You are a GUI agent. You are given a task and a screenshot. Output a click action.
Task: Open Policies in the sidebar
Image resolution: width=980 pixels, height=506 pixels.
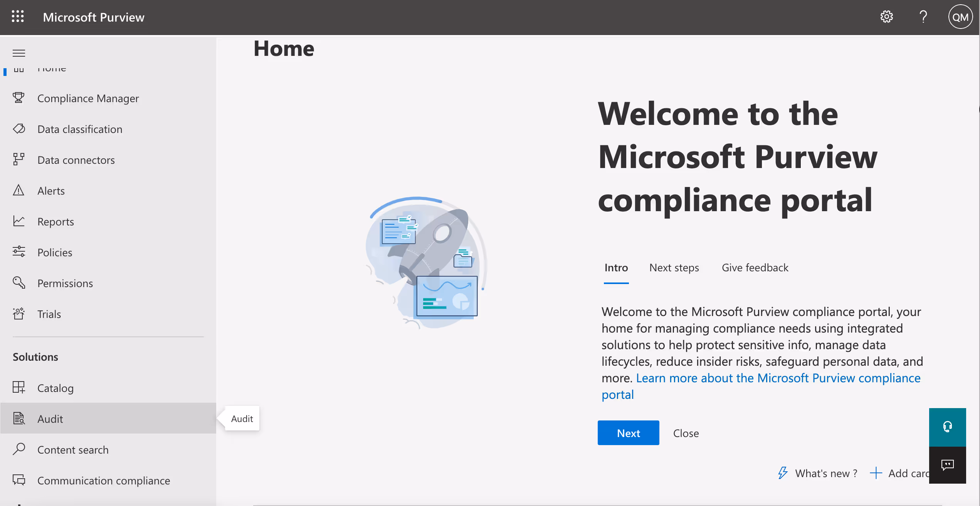55,252
